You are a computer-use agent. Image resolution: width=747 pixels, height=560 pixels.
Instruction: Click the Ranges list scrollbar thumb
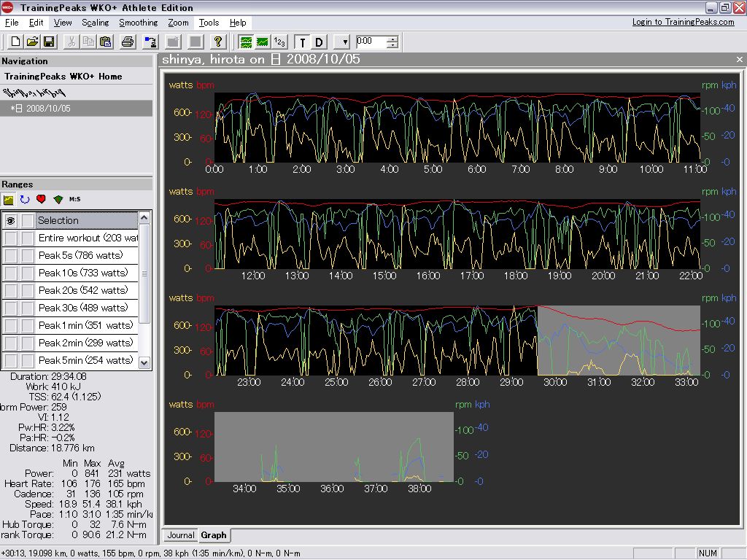(144, 274)
